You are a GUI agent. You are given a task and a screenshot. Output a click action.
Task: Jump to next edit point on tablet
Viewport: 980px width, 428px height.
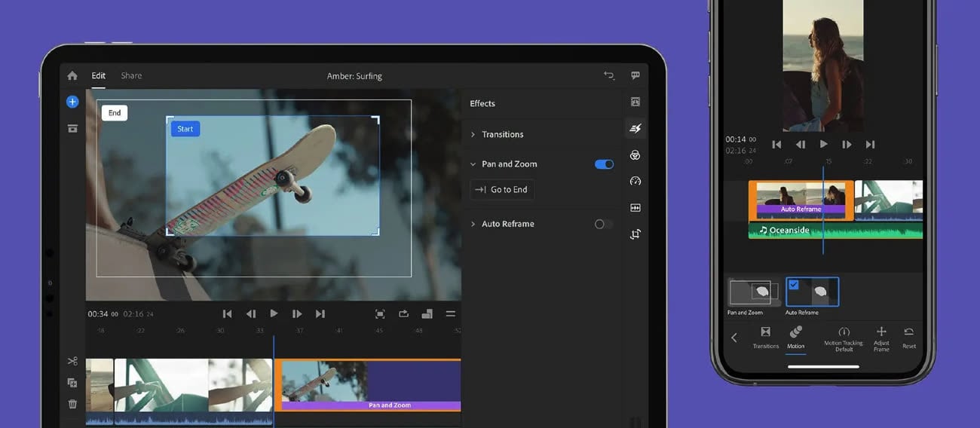[320, 313]
